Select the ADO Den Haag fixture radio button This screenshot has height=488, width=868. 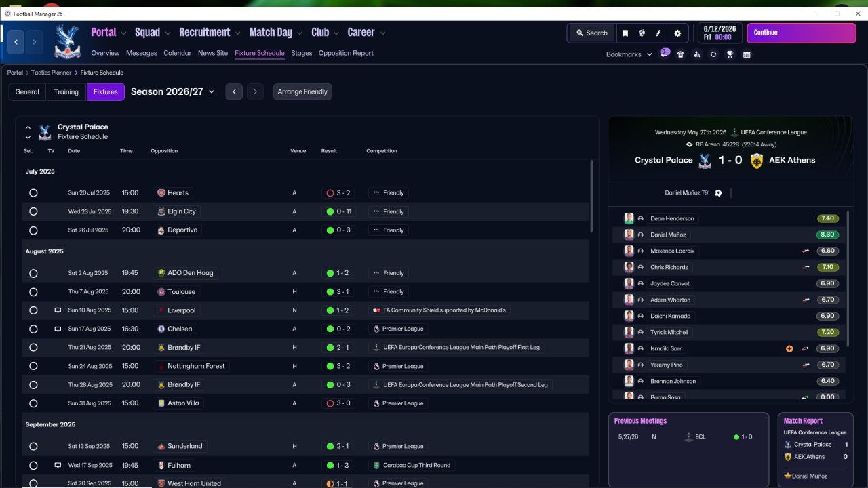pyautogui.click(x=33, y=273)
